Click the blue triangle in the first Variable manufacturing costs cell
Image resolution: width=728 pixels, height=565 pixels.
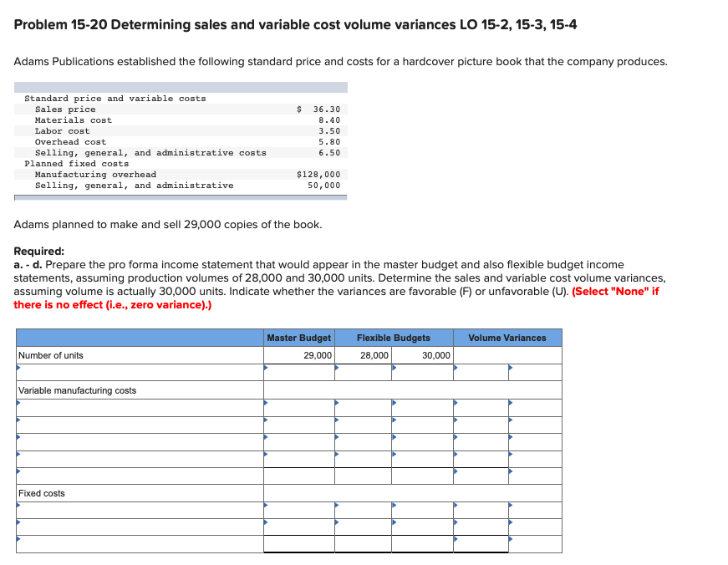click(x=267, y=401)
